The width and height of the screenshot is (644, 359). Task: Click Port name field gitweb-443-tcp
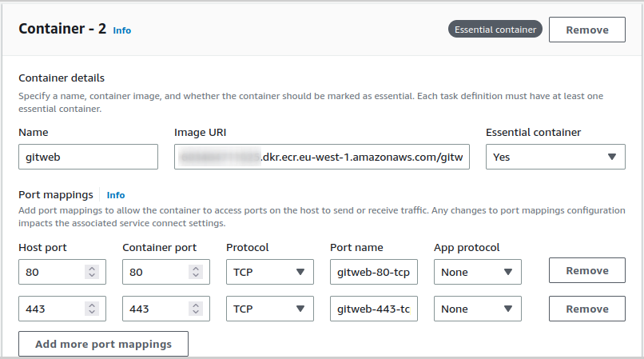(373, 309)
